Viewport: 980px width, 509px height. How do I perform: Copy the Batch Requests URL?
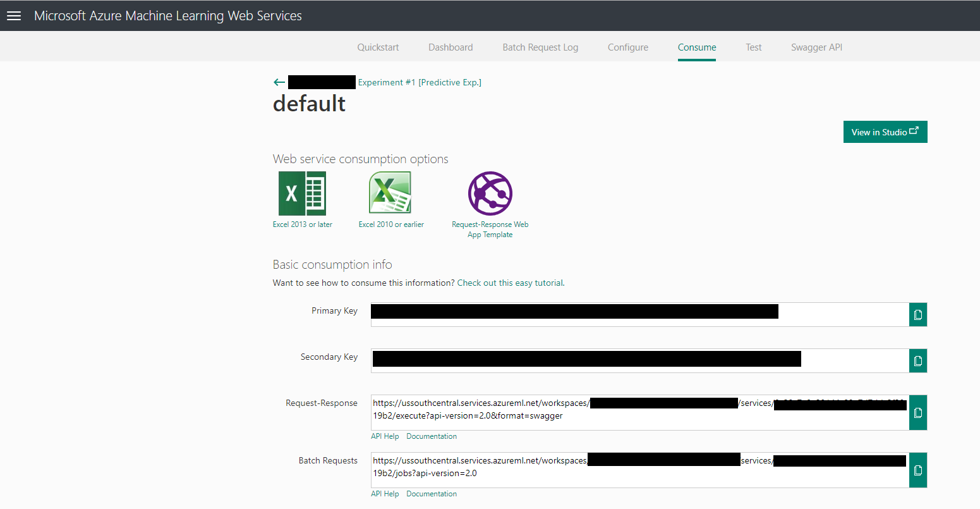click(917, 470)
